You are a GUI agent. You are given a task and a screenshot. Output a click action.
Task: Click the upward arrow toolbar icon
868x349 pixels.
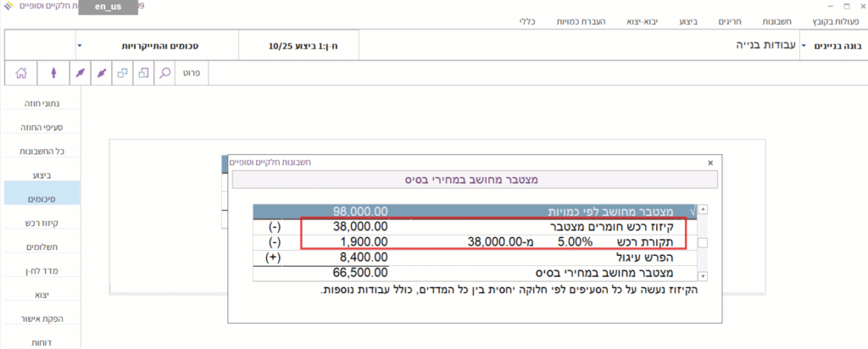53,74
